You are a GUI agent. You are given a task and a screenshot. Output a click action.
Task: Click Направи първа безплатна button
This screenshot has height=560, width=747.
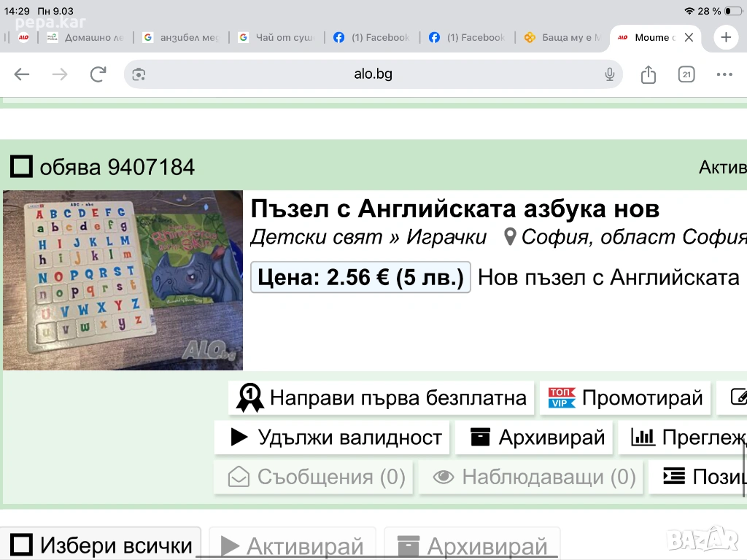pos(382,398)
